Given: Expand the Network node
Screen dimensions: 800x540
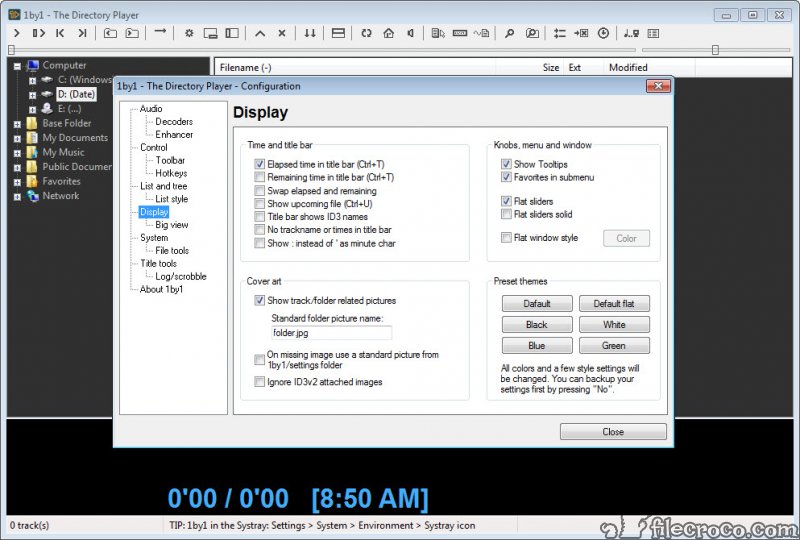Looking at the screenshot, I should tap(17, 197).
